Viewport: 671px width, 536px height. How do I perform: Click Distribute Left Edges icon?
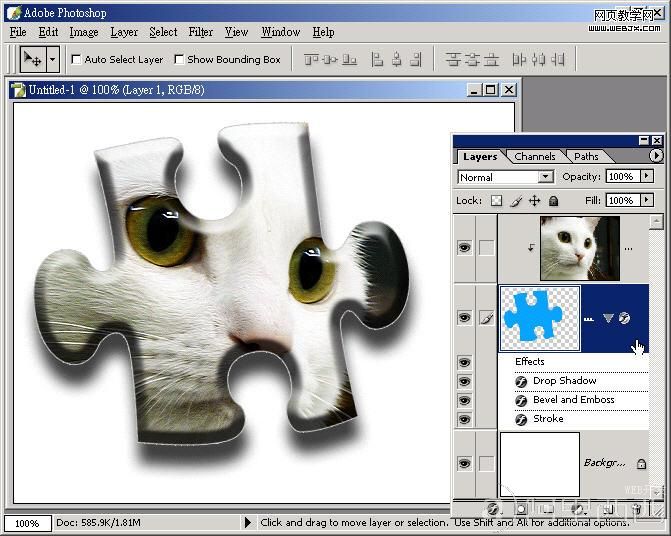pos(519,59)
